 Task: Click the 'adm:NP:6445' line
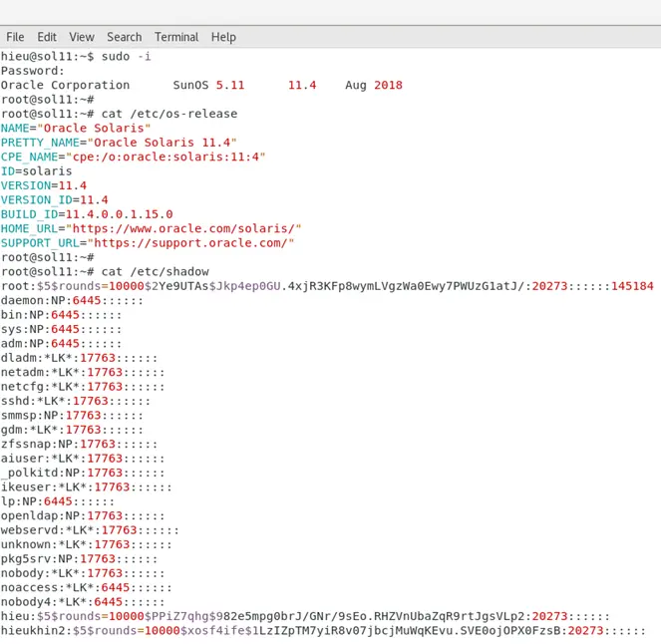62,344
